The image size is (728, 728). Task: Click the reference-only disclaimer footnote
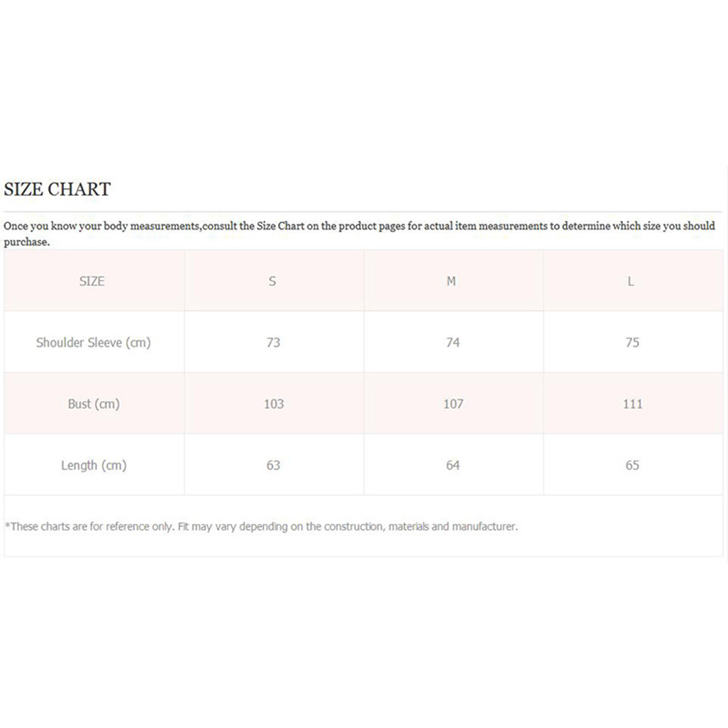pos(261,527)
